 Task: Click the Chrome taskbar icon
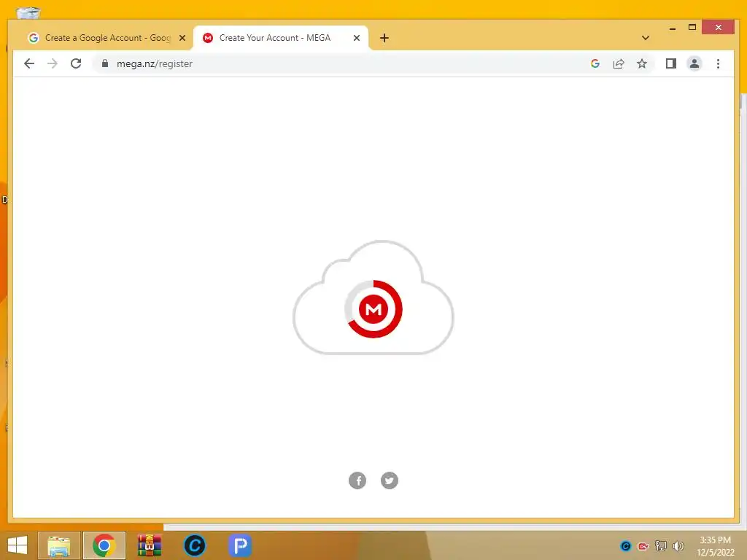104,545
